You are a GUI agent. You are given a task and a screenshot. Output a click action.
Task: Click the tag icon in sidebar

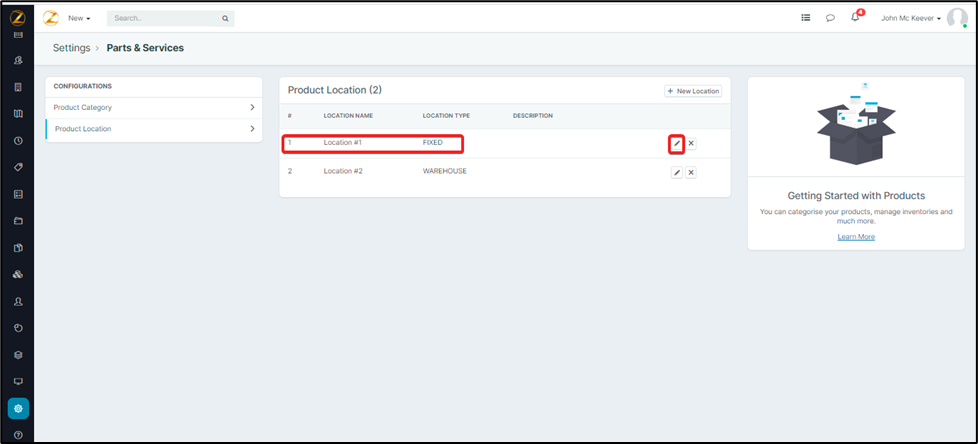click(18, 167)
